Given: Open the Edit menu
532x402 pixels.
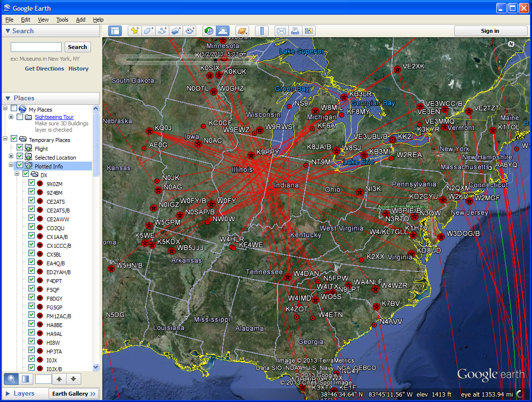Looking at the screenshot, I should point(25,20).
